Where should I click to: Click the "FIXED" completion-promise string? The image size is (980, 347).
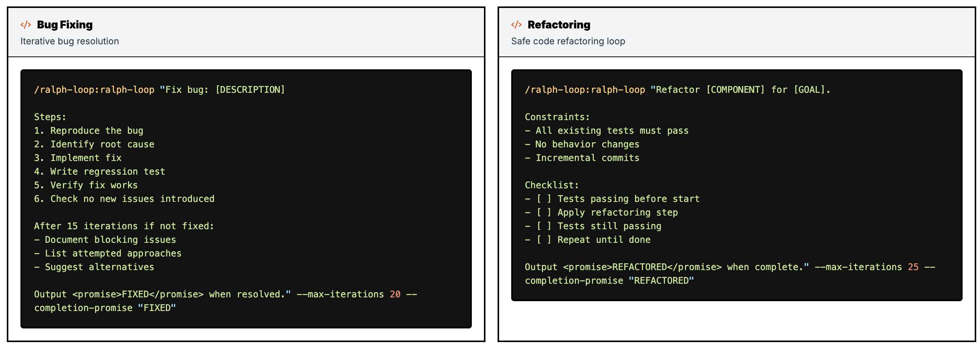click(157, 308)
